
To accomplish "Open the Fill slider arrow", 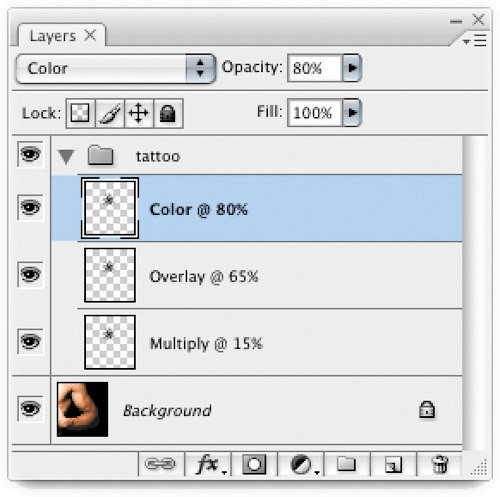I will 352,112.
